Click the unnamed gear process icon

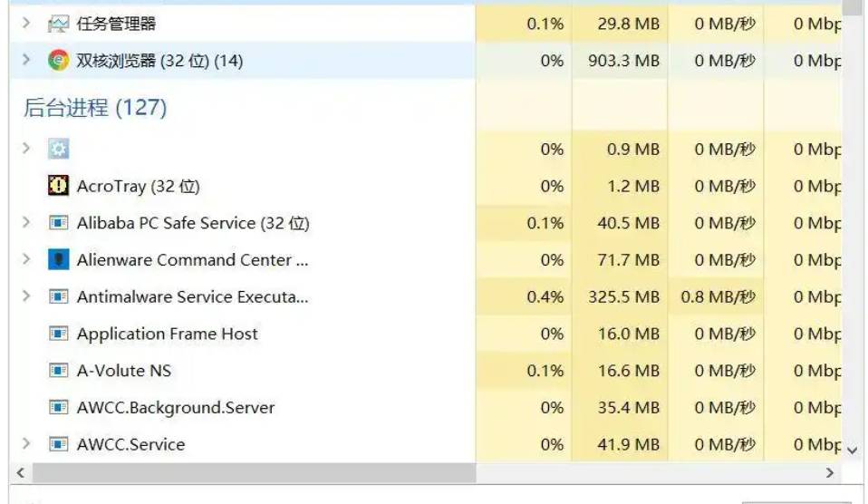58,150
